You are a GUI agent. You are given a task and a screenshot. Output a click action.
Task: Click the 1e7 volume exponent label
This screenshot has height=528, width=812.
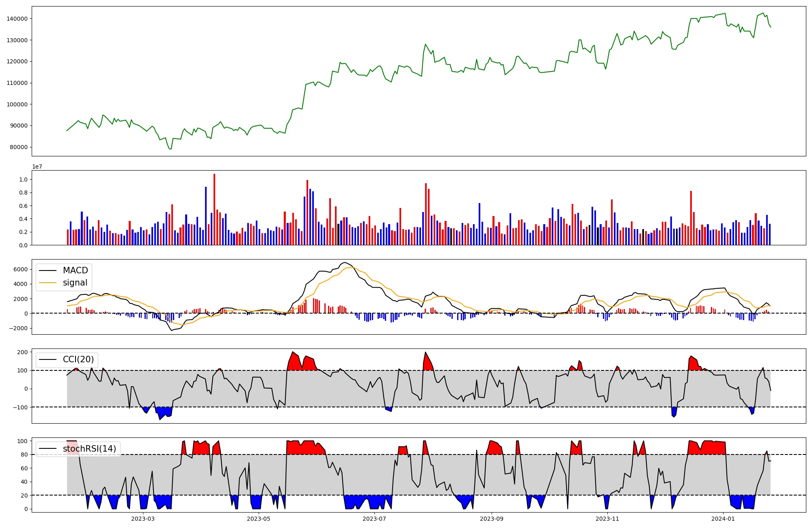37,167
